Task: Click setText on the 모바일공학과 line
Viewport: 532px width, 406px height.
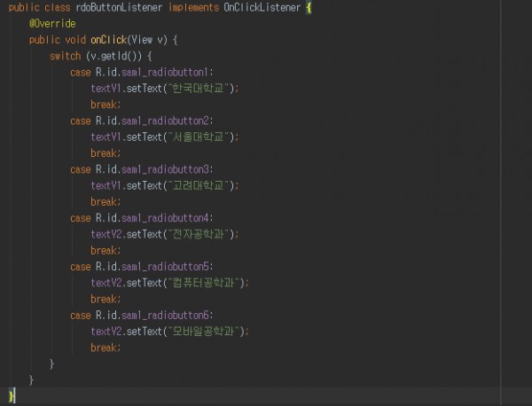Action: point(145,332)
